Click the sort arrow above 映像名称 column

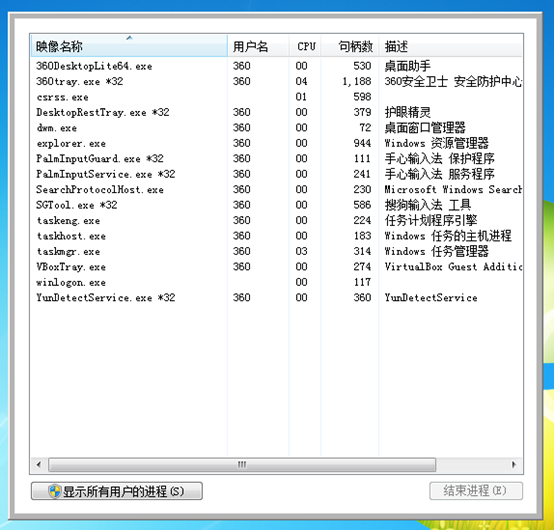point(129,37)
